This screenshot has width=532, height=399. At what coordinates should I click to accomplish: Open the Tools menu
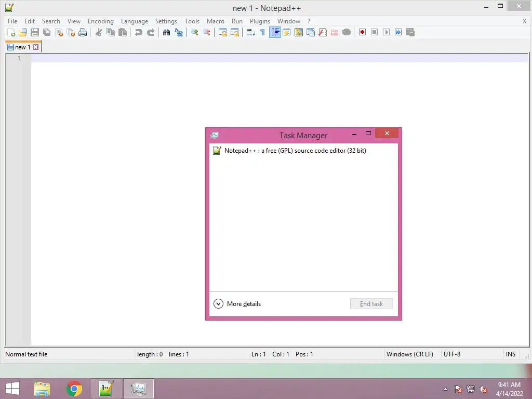(x=192, y=21)
